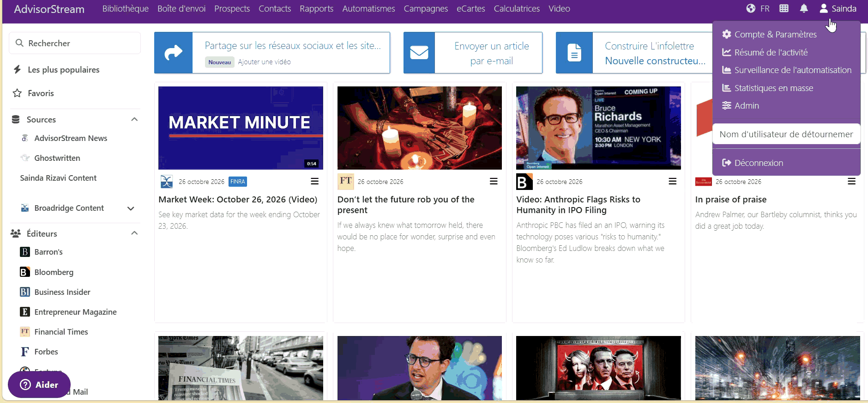Click the newsletter document icon
The height and width of the screenshot is (403, 868).
click(x=574, y=53)
